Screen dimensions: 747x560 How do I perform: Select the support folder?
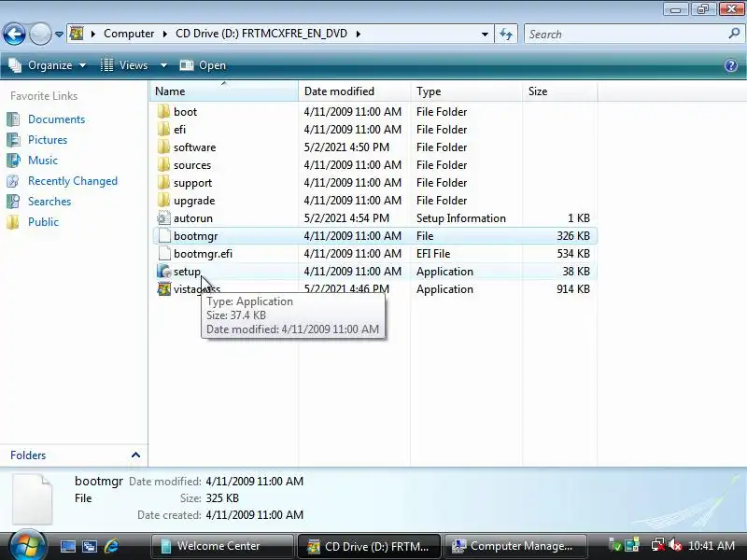[x=192, y=183]
